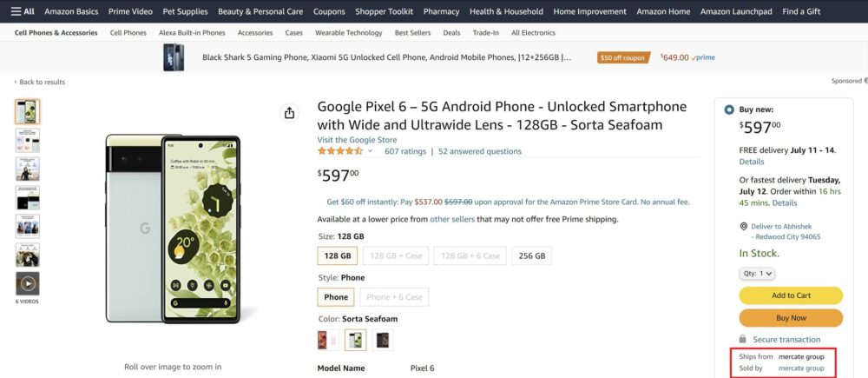Click the back arrow to results
The height and width of the screenshot is (378, 868).
pos(16,82)
